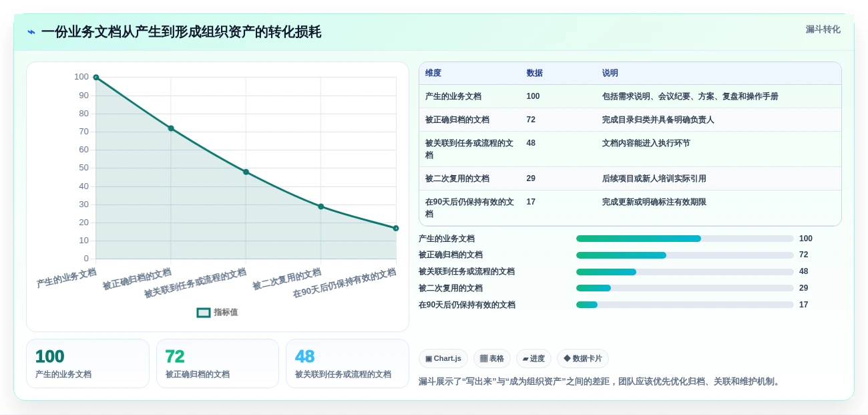Click the description 文档内容能进入执行环节

click(646, 143)
